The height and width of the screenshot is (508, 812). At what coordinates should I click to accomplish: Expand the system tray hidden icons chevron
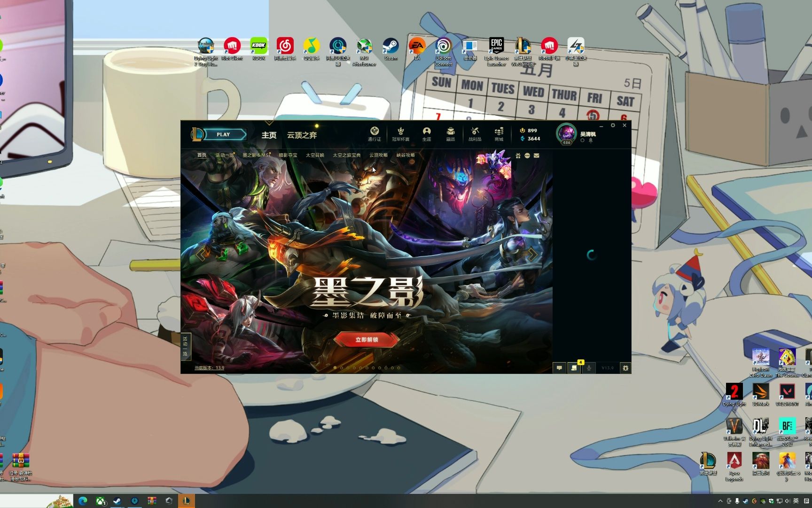click(720, 501)
